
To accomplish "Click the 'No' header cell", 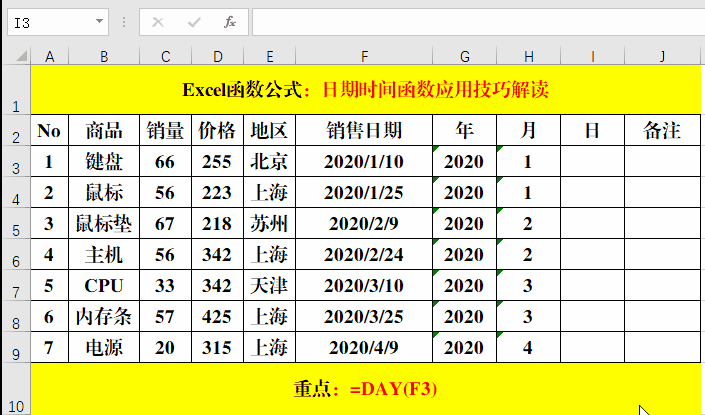I will [x=49, y=130].
